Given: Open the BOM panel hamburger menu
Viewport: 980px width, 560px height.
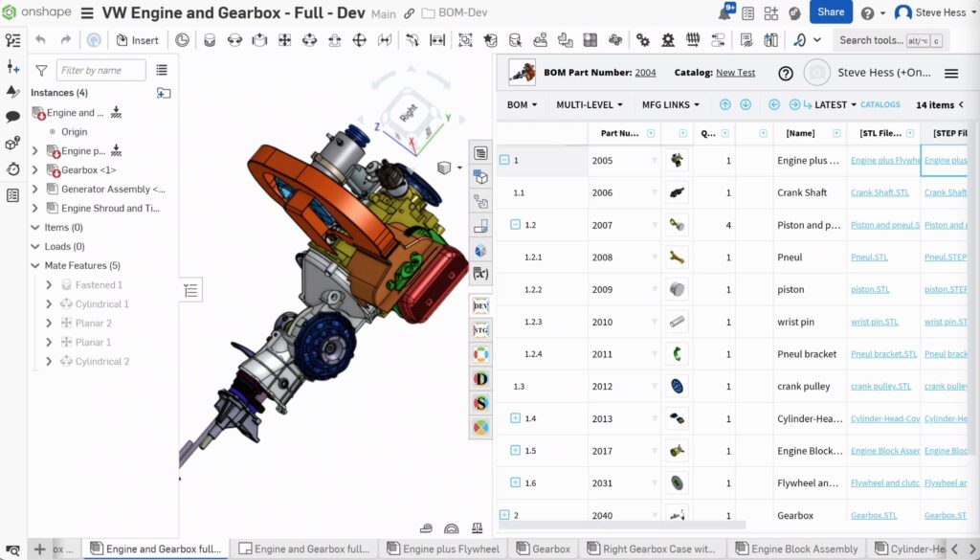Looking at the screenshot, I should coord(951,74).
